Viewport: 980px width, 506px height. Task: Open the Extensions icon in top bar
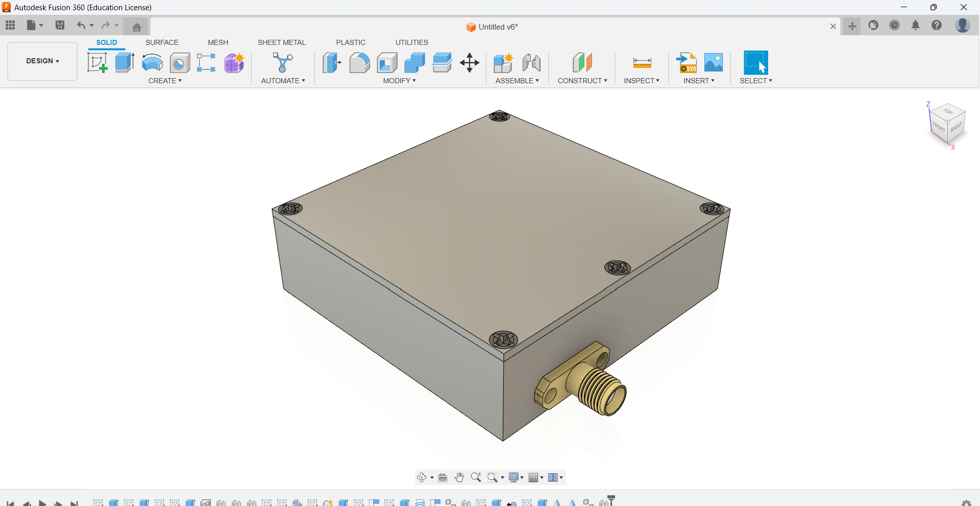[873, 25]
